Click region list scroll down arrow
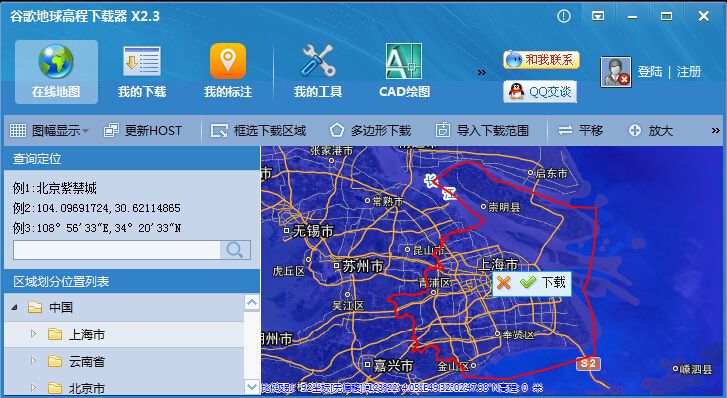This screenshot has width=727, height=398. 252,386
